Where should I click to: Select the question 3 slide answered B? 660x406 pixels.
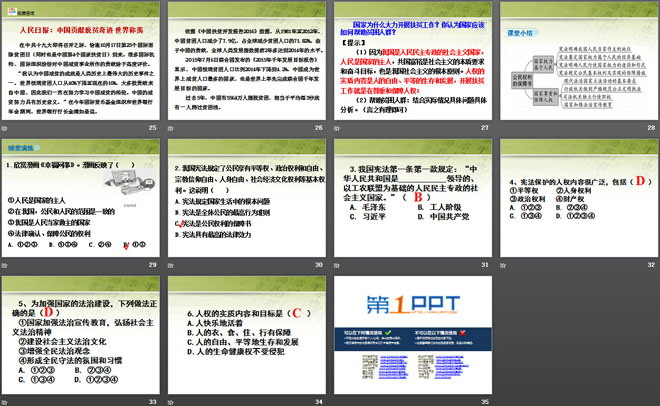pyautogui.click(x=413, y=198)
